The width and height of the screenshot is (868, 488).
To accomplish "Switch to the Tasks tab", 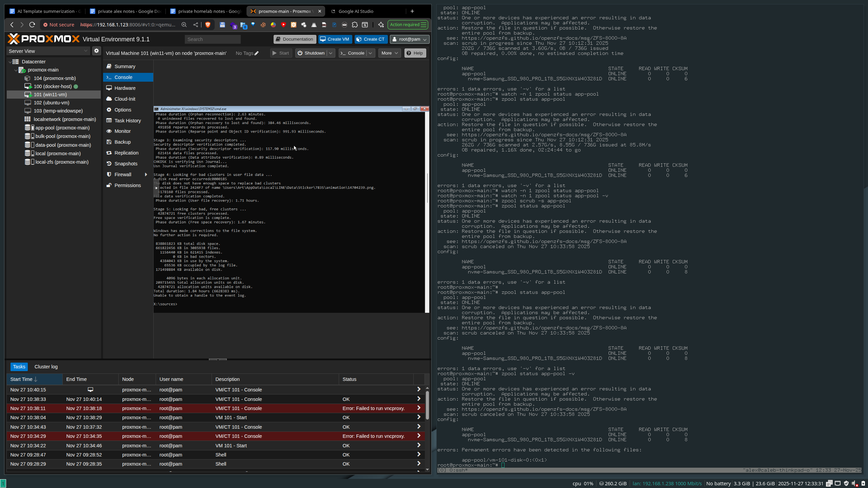I will [x=19, y=367].
